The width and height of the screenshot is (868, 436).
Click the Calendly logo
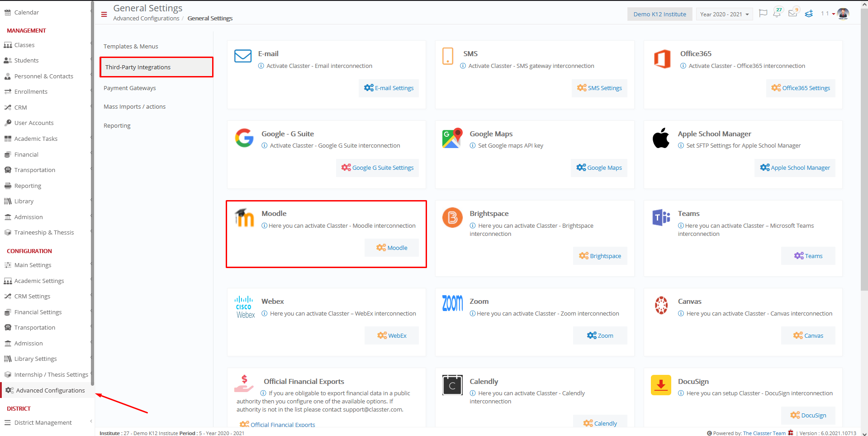click(x=452, y=385)
